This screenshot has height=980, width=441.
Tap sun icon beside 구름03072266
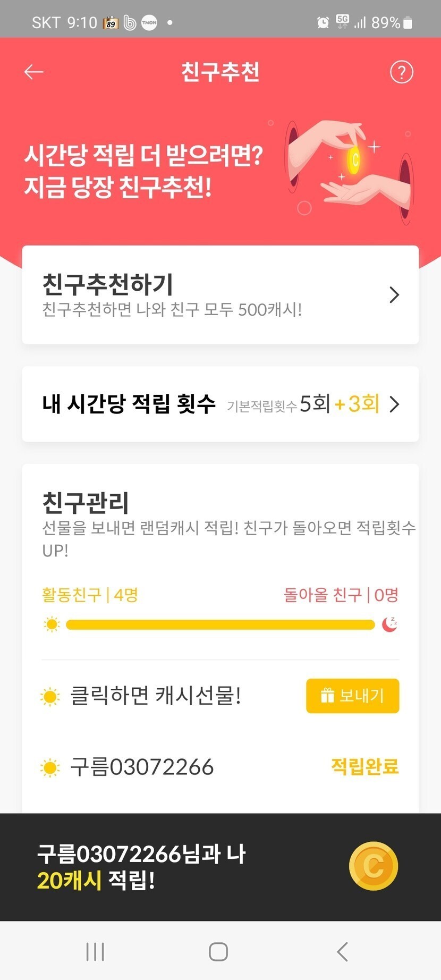pyautogui.click(x=50, y=767)
